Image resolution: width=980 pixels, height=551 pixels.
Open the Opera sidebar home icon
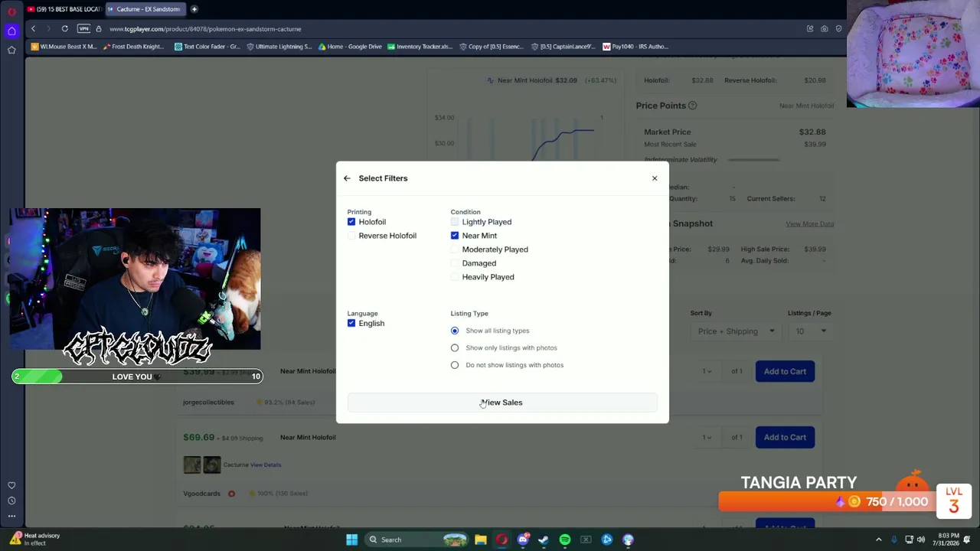pyautogui.click(x=11, y=31)
